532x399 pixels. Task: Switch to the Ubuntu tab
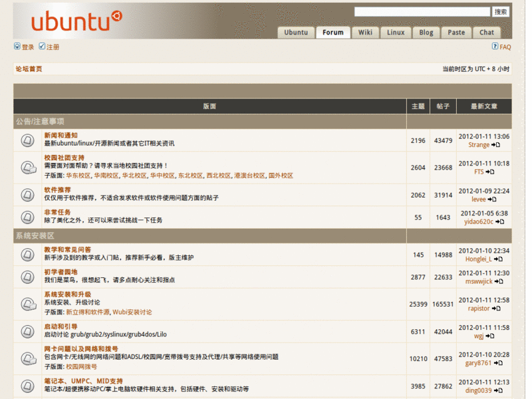296,33
